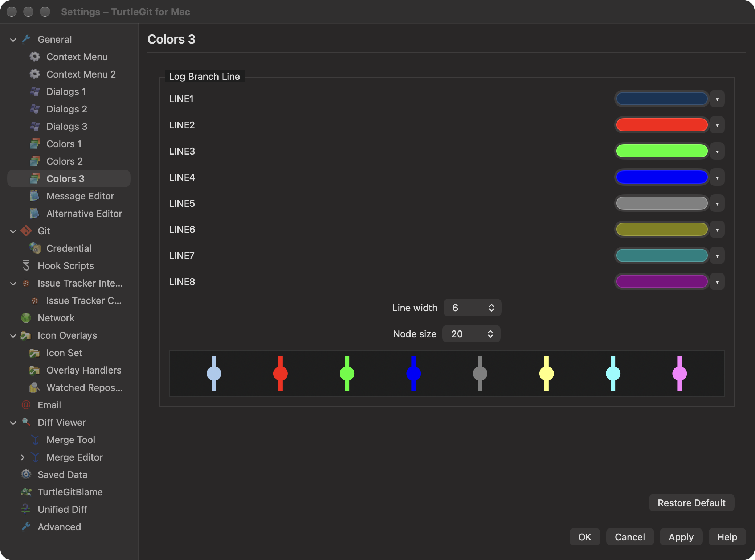Viewport: 755px width, 560px height.
Task: Expand the Merge Editor node
Action: (23, 457)
